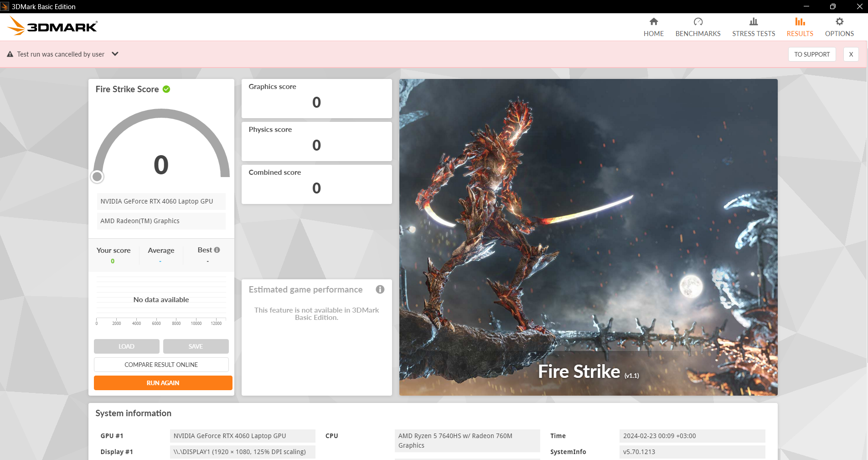Go to the Benchmarks tab
The image size is (868, 460).
click(x=697, y=27)
